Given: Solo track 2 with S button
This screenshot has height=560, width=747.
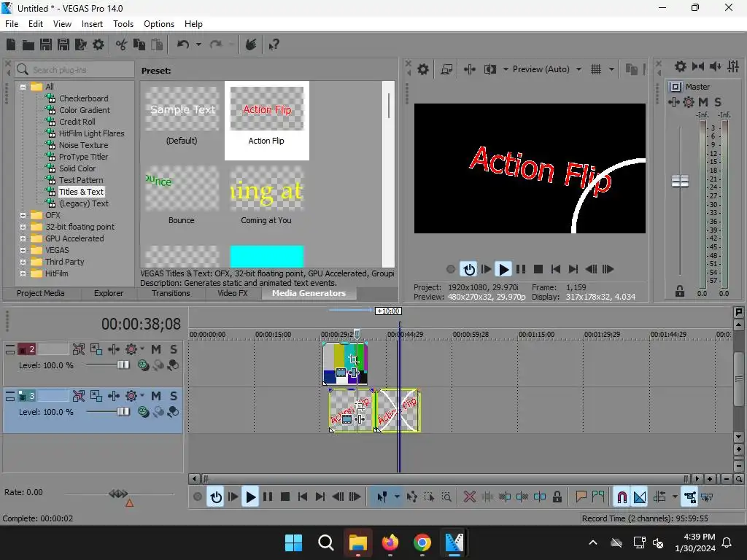Looking at the screenshot, I should coord(174,349).
